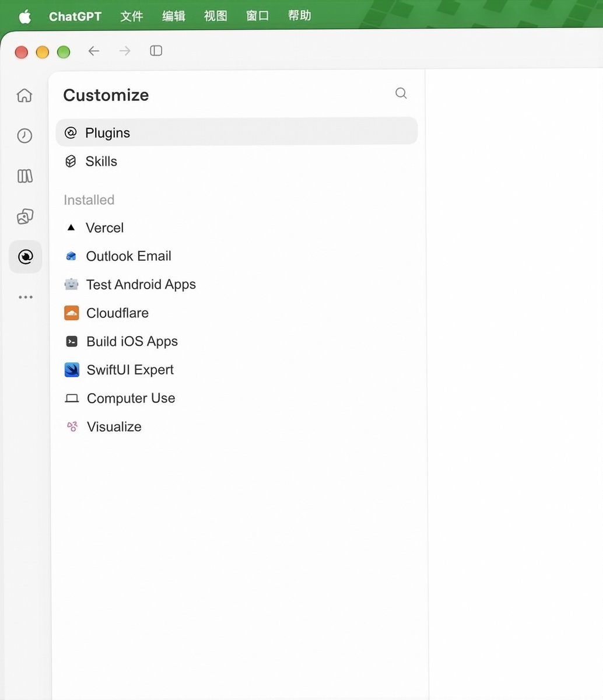Maximize the window with green button

click(x=64, y=52)
